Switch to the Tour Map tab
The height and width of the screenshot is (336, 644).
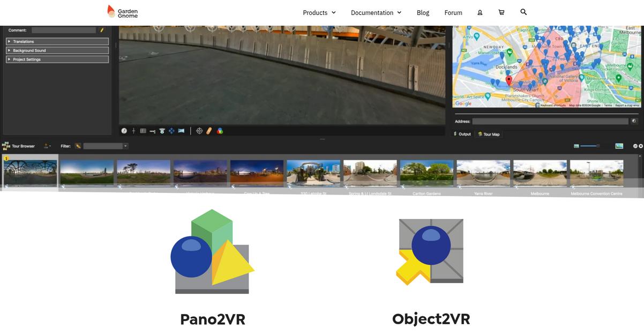coord(489,134)
